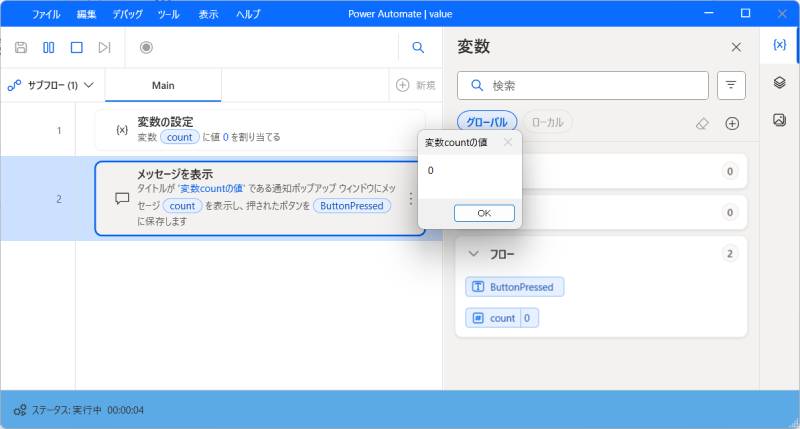Open more options for メッセージを表示 step
This screenshot has width=800, height=429.
(411, 198)
